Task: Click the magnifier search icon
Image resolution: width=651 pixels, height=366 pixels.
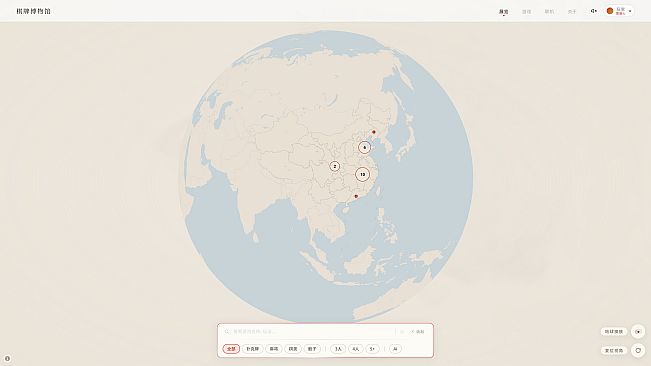Action: click(227, 332)
